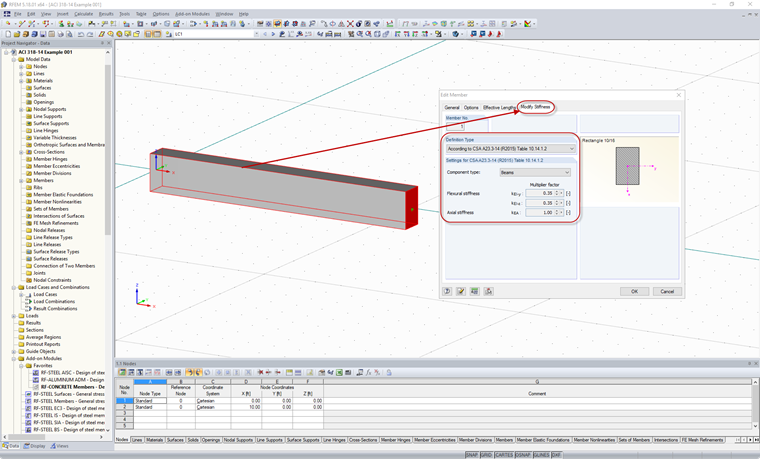The image size is (760, 459).
Task: Click the Undo arrow icon
Action: point(80,34)
